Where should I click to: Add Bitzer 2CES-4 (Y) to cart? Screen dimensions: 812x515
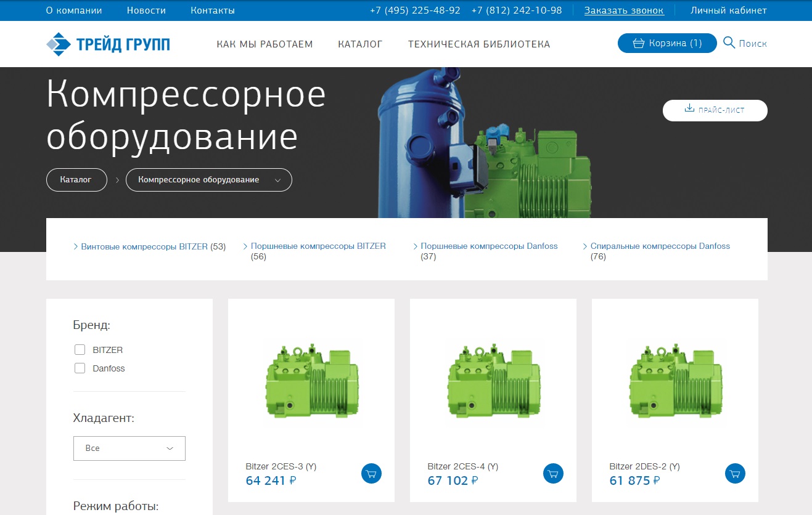tap(553, 474)
